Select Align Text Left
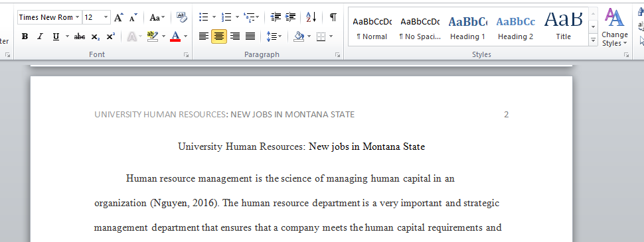The image size is (644, 242). coord(204,36)
